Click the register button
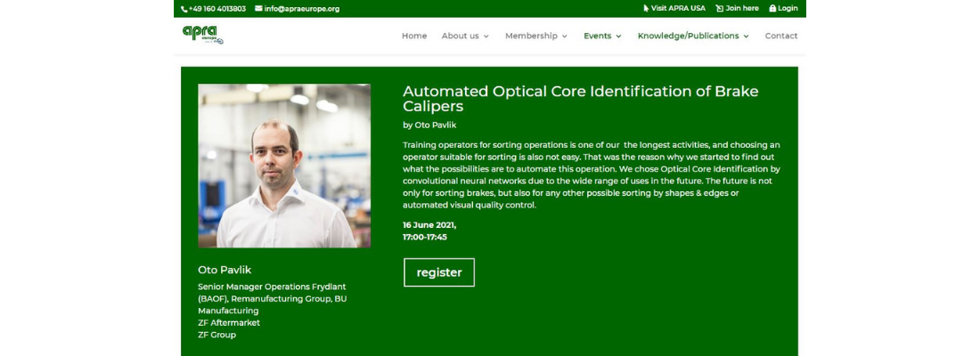980x356 pixels. coord(438,272)
